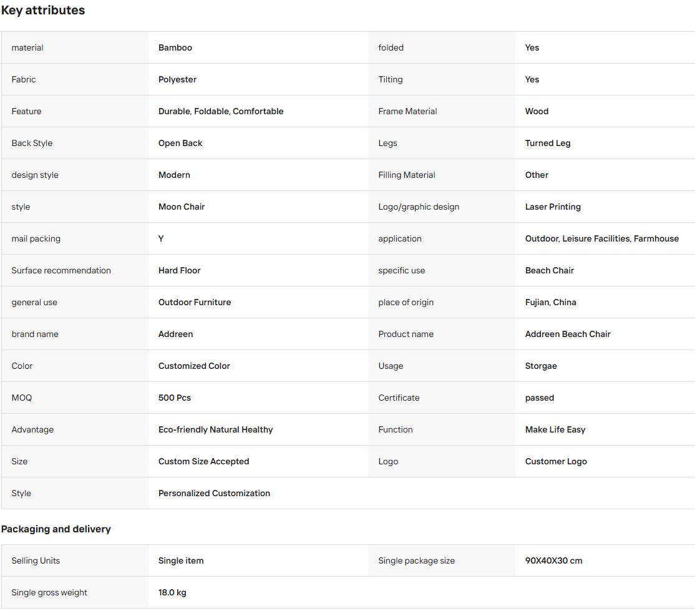
Task: Select Durable, Foldable, Comfortable feature text
Action: click(221, 111)
